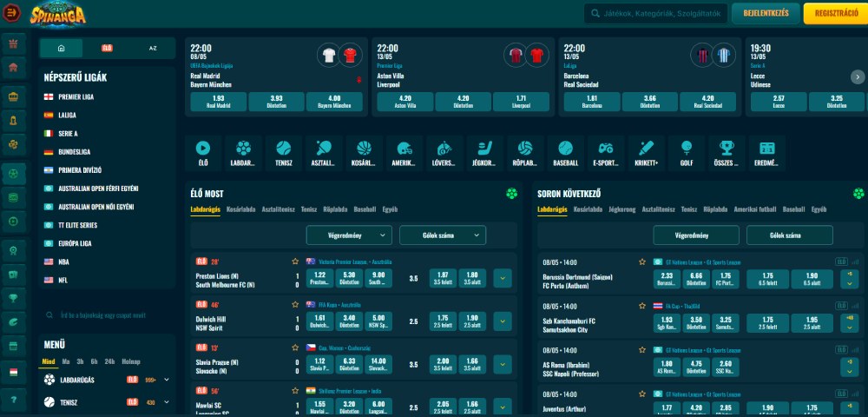Star the Borussia Dortmund (Saigon) match
This screenshot has width=868, height=417.
tap(642, 261)
